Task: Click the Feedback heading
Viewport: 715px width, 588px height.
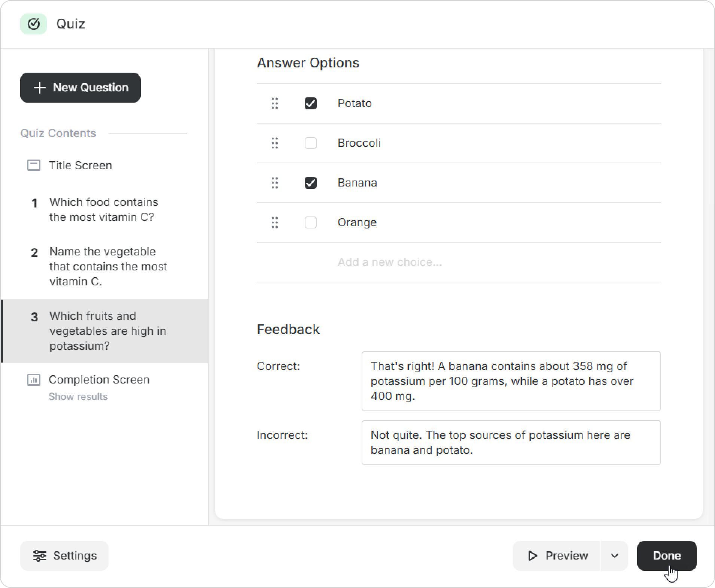Action: [288, 330]
